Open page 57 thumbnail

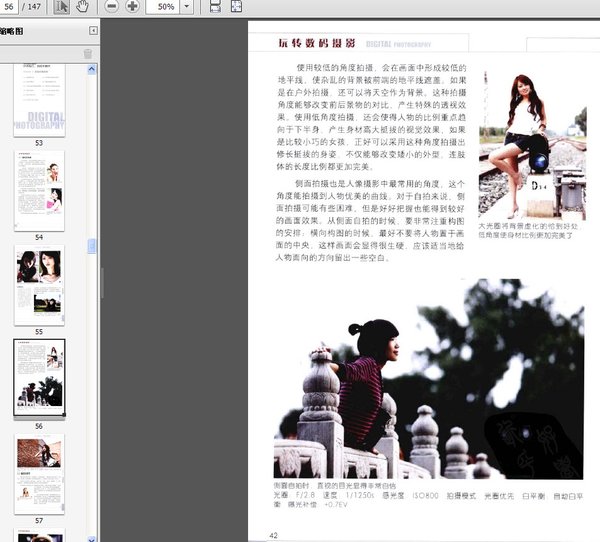point(39,470)
